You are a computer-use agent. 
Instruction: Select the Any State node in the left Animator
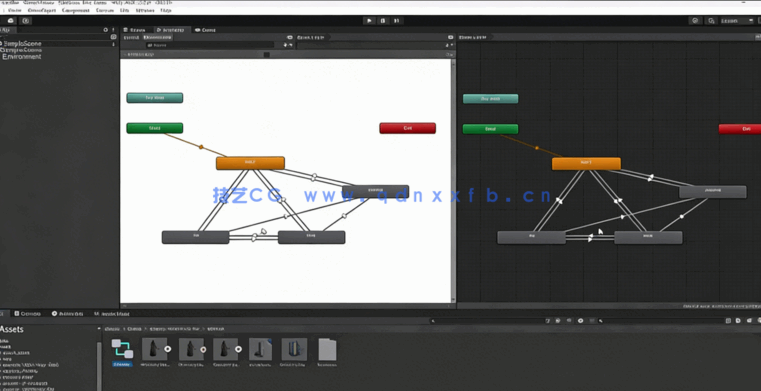[155, 98]
